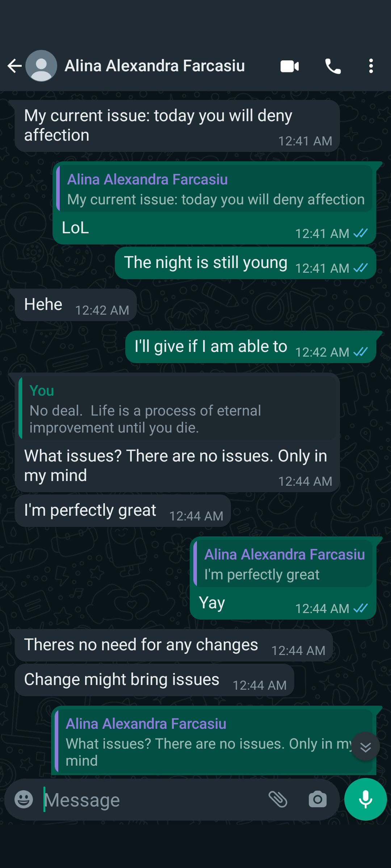This screenshot has width=391, height=868.
Task: Open Alina's profile picture avatar
Action: 41,66
